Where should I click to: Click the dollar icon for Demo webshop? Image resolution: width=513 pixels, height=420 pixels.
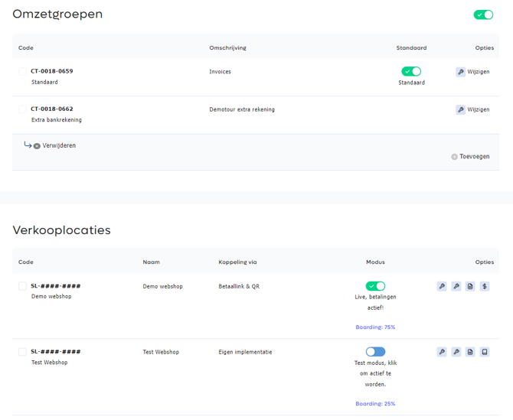[485, 286]
